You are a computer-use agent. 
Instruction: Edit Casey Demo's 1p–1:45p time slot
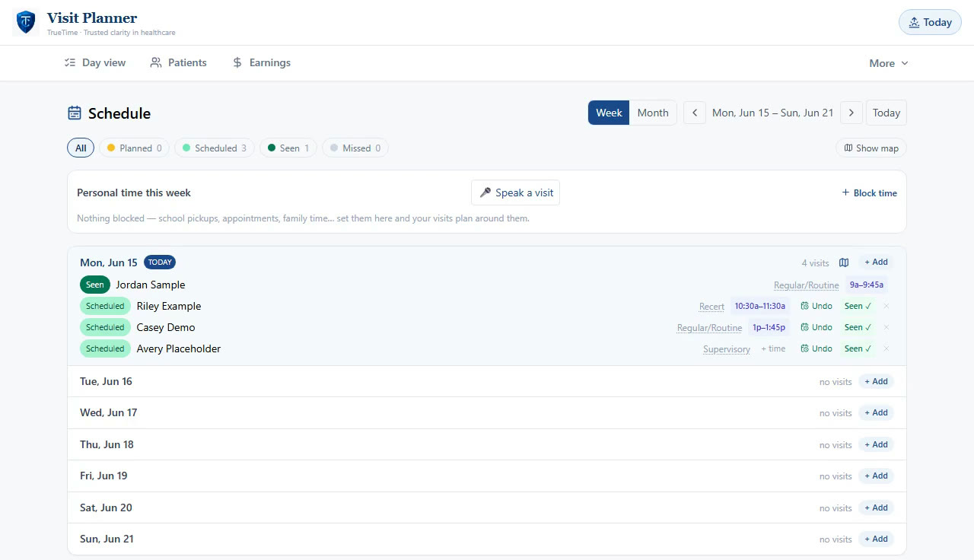tap(769, 327)
